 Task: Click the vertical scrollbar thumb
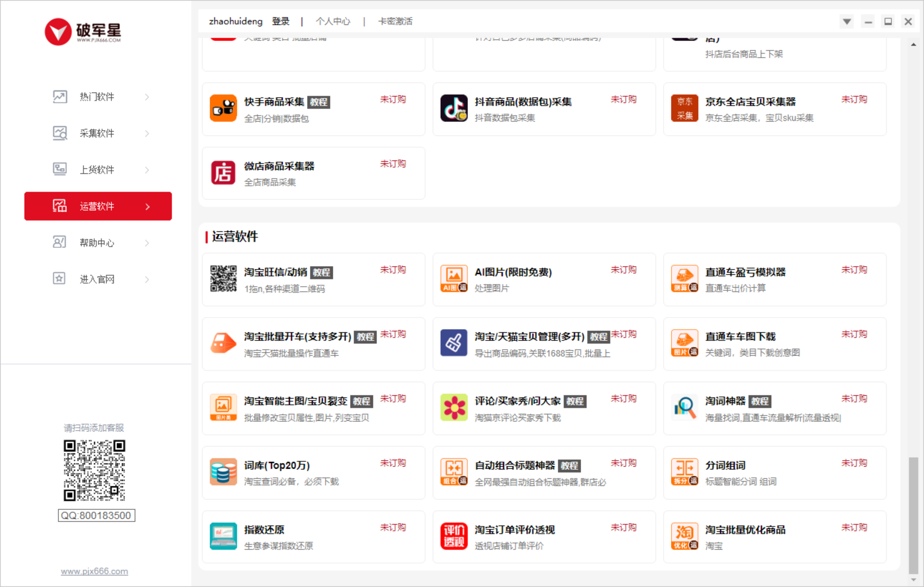tap(913, 515)
